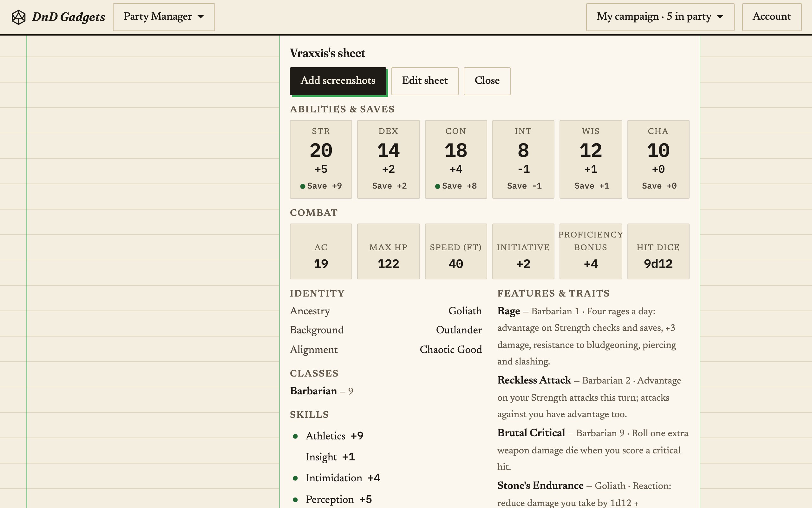This screenshot has width=812, height=508.
Task: Click the Outlander background value
Action: point(459,330)
